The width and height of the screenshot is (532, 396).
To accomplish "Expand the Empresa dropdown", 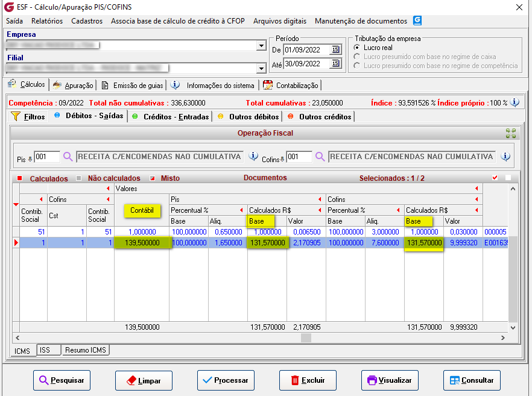I will [x=261, y=45].
